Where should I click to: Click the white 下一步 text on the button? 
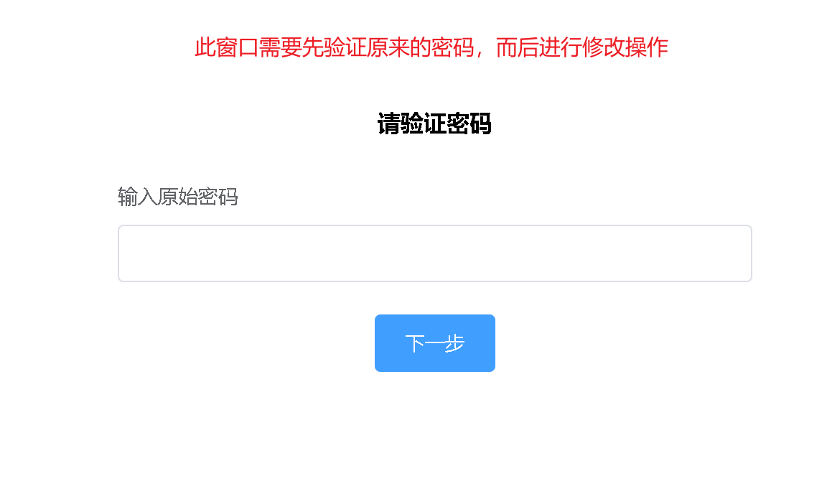pos(434,344)
